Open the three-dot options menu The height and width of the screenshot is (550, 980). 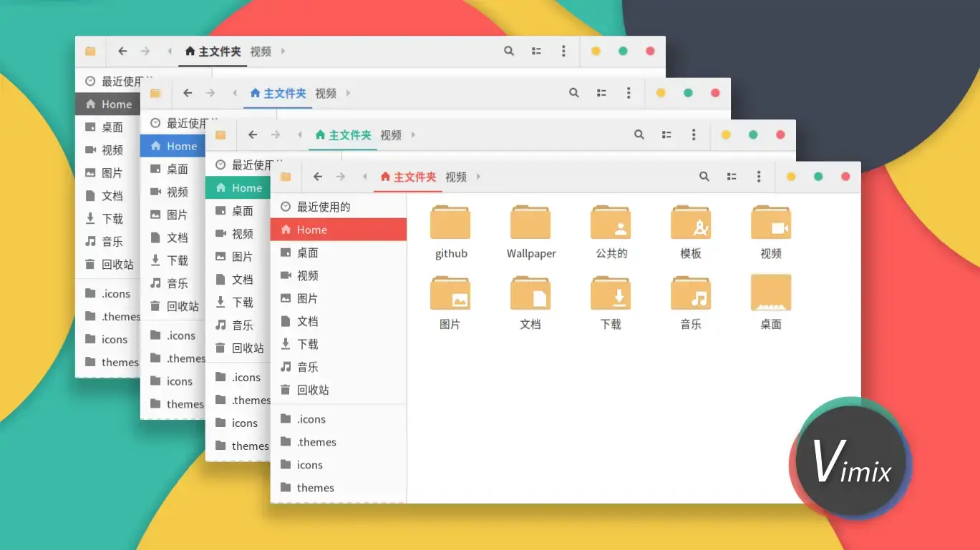click(758, 176)
